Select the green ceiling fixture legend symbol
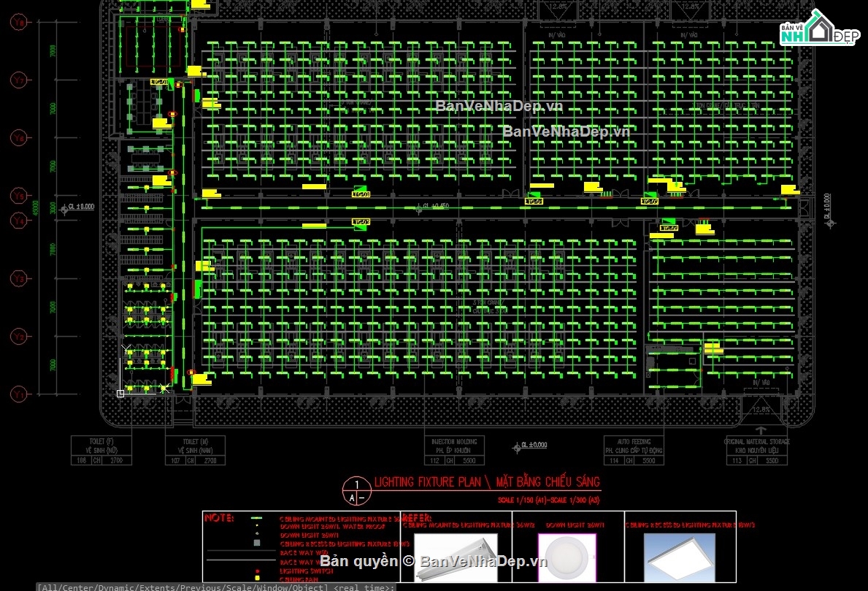The width and height of the screenshot is (868, 591). [x=256, y=518]
